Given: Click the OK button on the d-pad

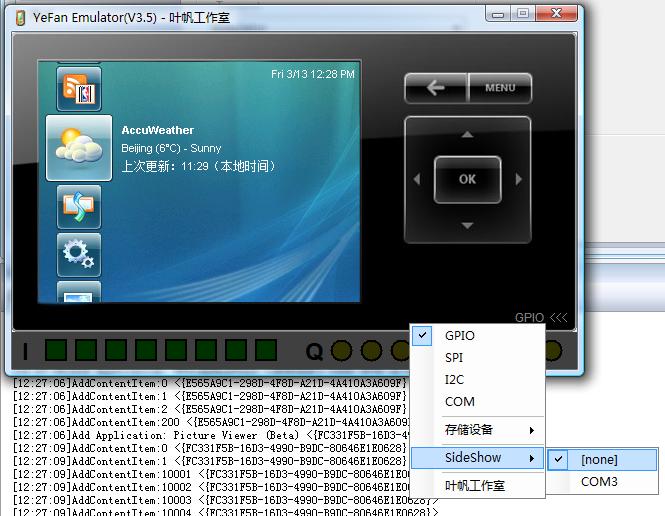Looking at the screenshot, I should pyautogui.click(x=467, y=179).
